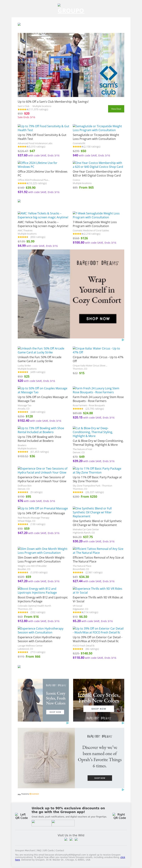Open the Sam's Club membership banner photo

click(71, 65)
